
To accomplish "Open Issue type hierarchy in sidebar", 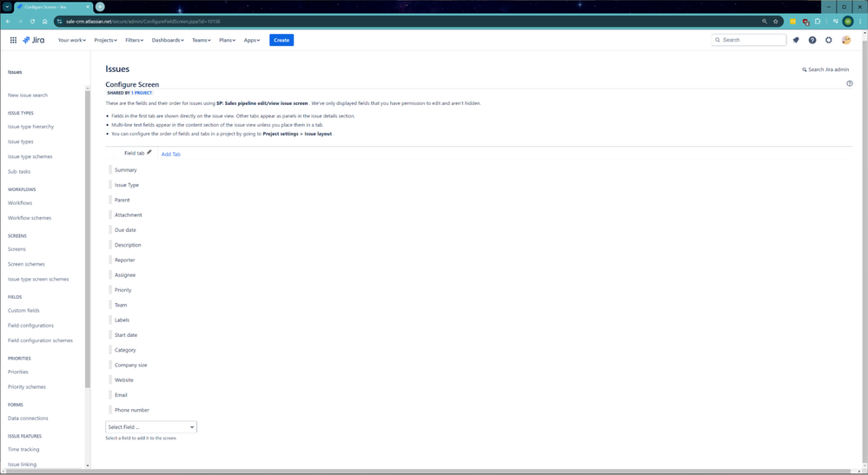I will coord(31,127).
